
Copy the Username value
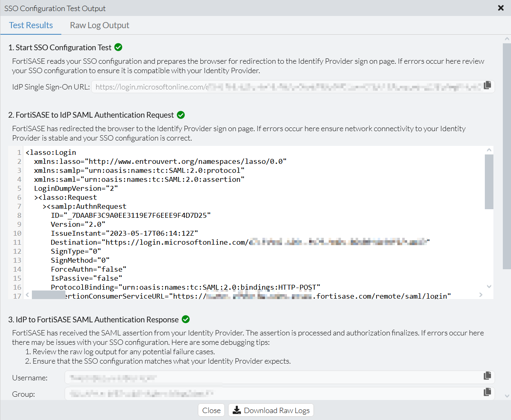pos(487,375)
